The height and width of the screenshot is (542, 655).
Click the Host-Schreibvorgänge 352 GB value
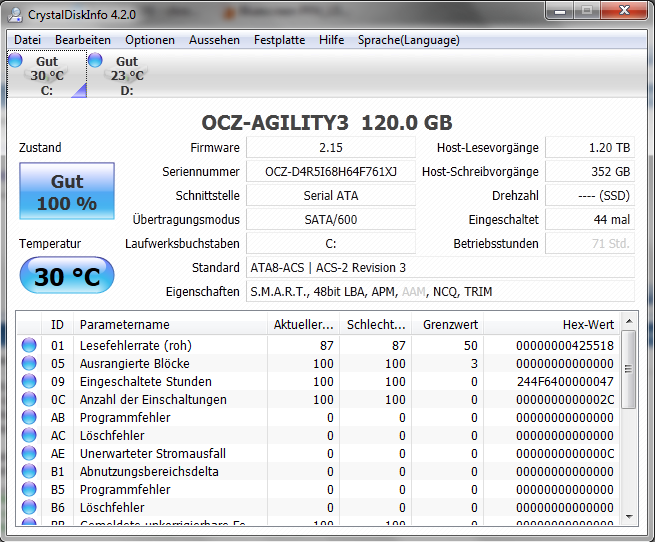coord(590,171)
